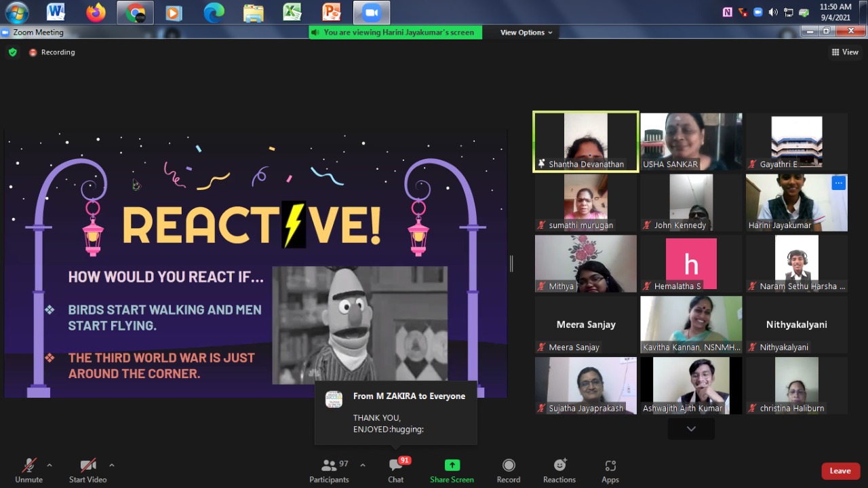The image size is (868, 488).
Task: Click the red Leave button
Action: [840, 471]
